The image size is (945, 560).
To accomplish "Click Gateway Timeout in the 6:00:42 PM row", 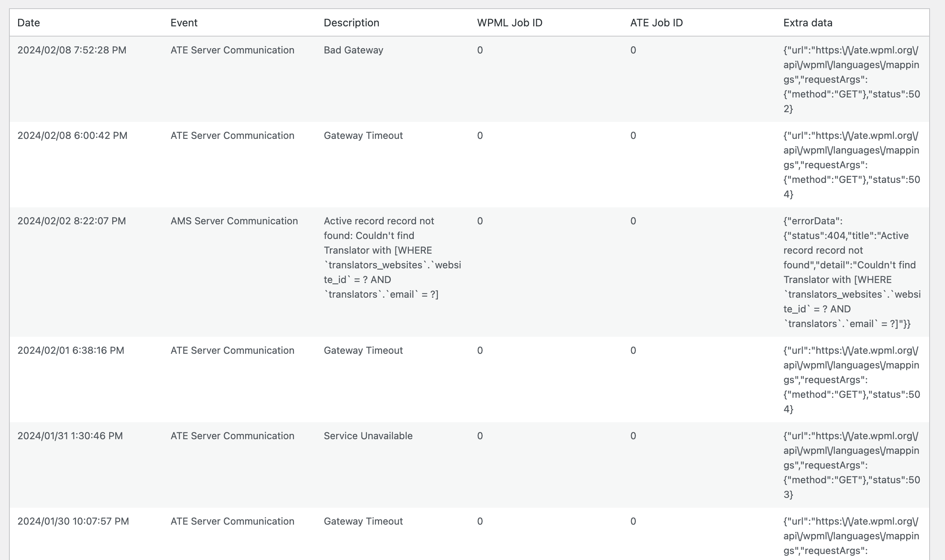I will (363, 135).
